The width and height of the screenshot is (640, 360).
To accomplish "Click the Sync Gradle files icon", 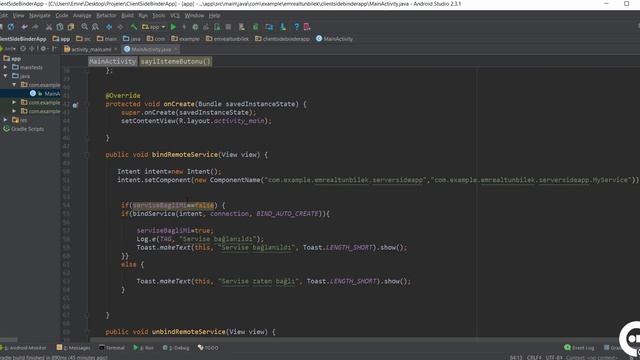I will tap(256, 27).
